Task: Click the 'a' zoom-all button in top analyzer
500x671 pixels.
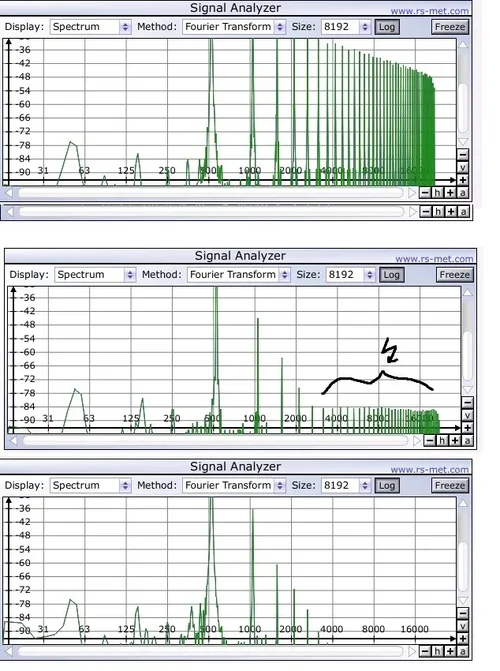Action: (x=462, y=193)
